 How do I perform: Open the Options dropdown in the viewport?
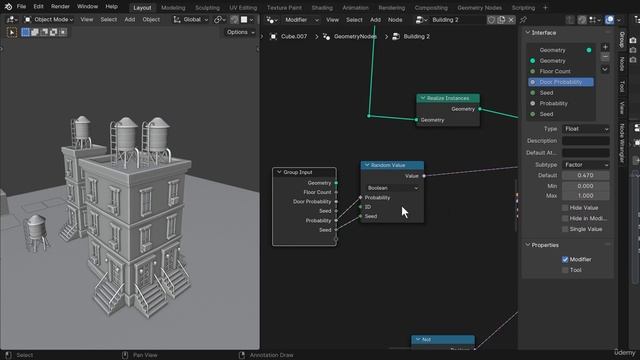(x=240, y=32)
